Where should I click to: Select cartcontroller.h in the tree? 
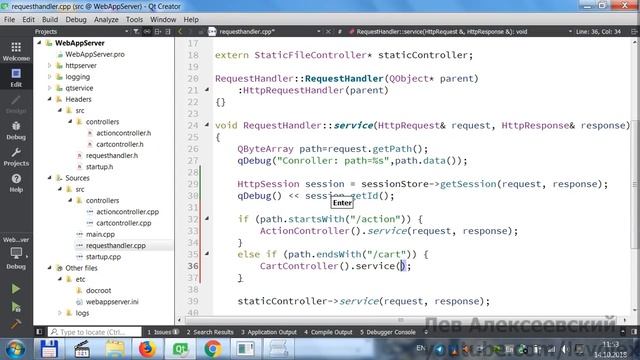(x=120, y=144)
